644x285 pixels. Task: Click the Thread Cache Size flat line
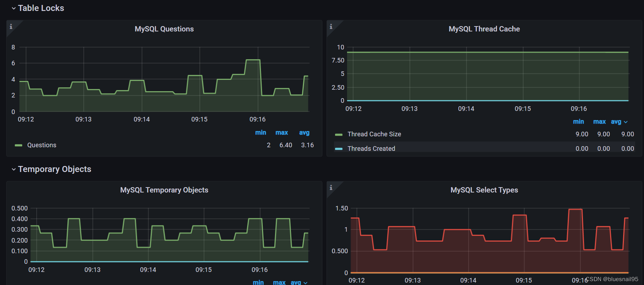tap(488, 52)
